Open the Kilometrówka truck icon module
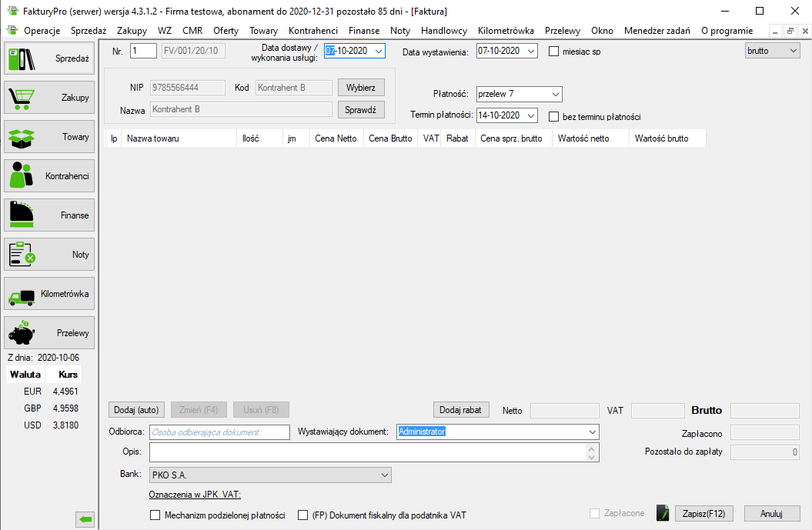This screenshot has width=812, height=530. [49, 294]
